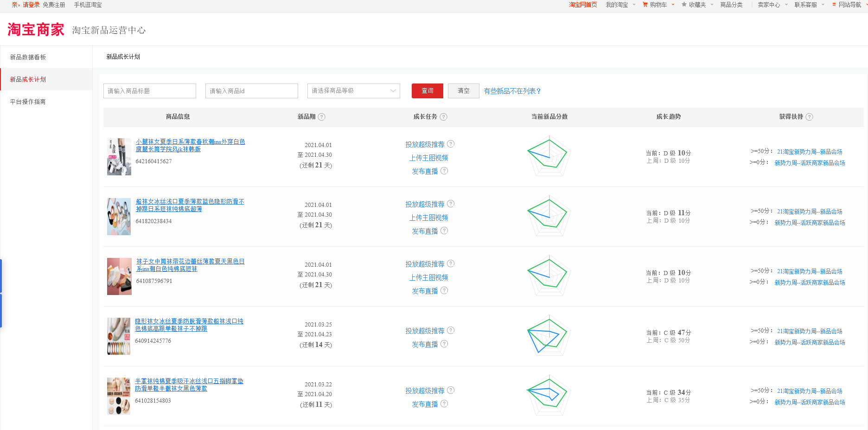Open 手机逛淘宝 in top bar
The image size is (868, 430).
pos(88,5)
